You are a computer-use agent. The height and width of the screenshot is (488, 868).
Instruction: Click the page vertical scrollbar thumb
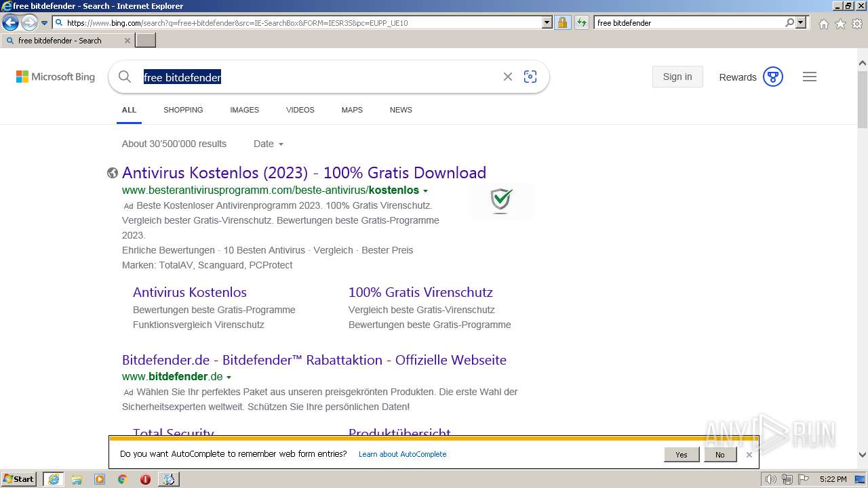863,99
